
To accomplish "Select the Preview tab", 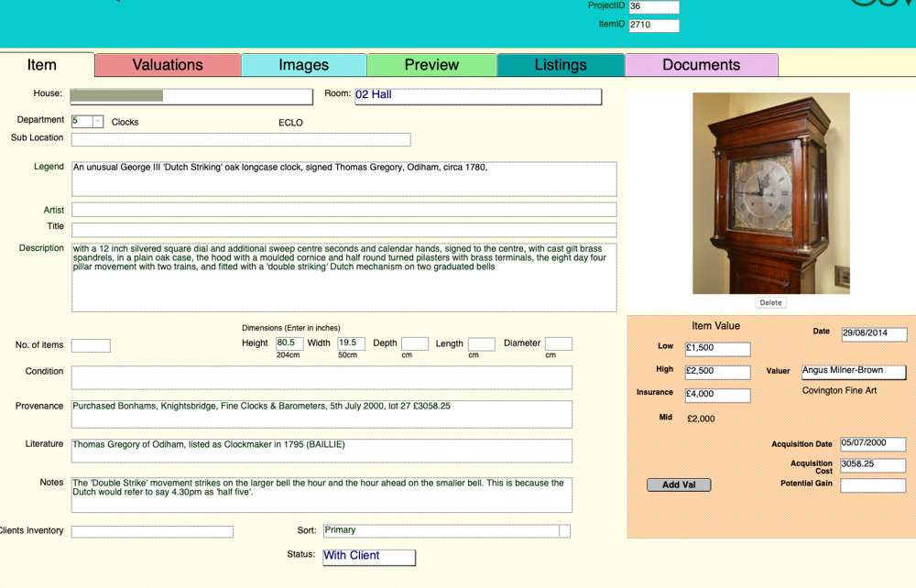I will 431,65.
